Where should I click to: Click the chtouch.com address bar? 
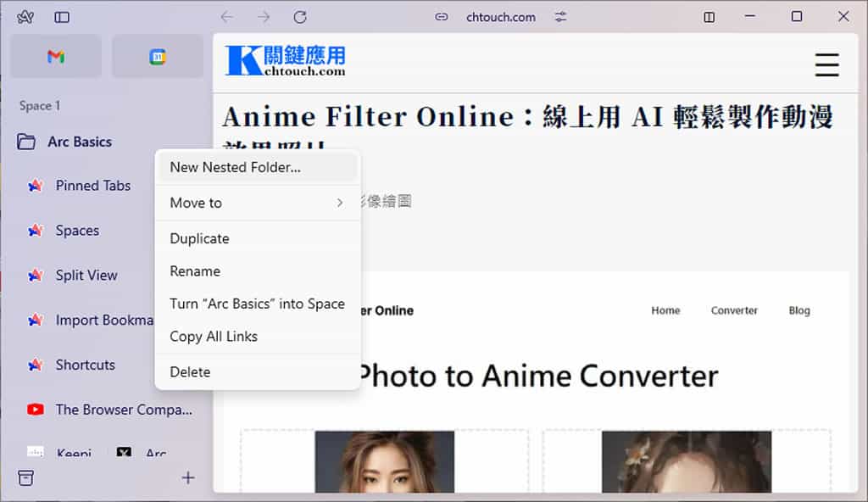click(501, 17)
